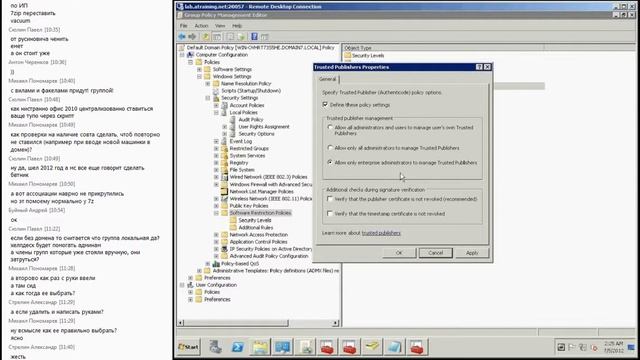Select Security Options in the tree
Viewport: 640px width, 360px height.
pyautogui.click(x=256, y=134)
